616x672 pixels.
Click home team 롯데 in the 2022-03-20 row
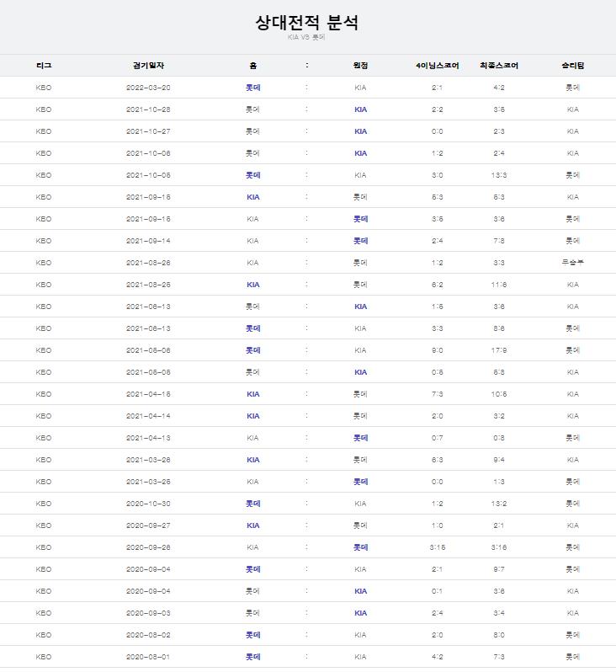tap(252, 88)
